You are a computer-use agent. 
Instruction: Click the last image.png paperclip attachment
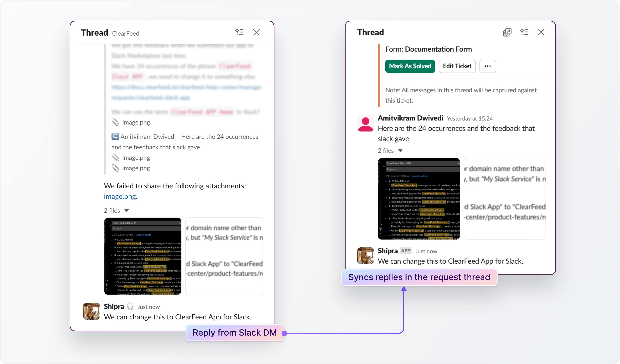click(x=131, y=168)
